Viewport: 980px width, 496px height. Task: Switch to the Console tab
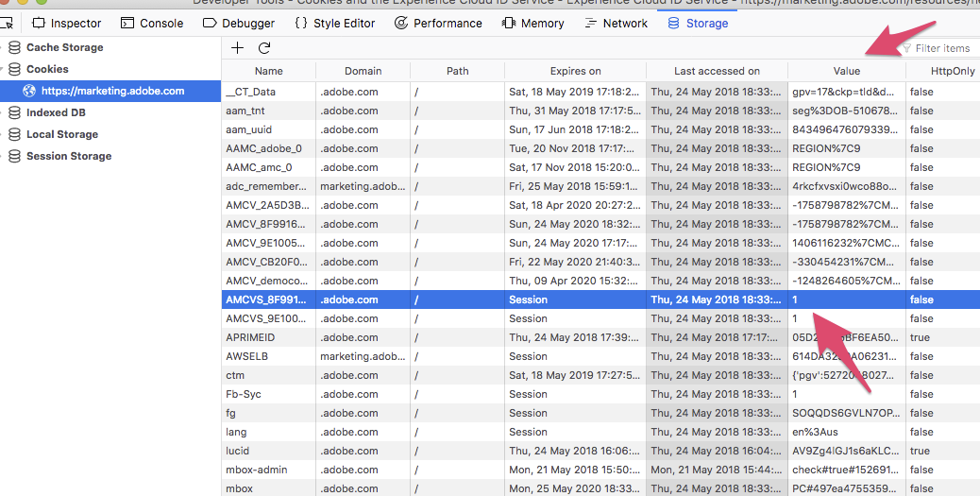(152, 23)
